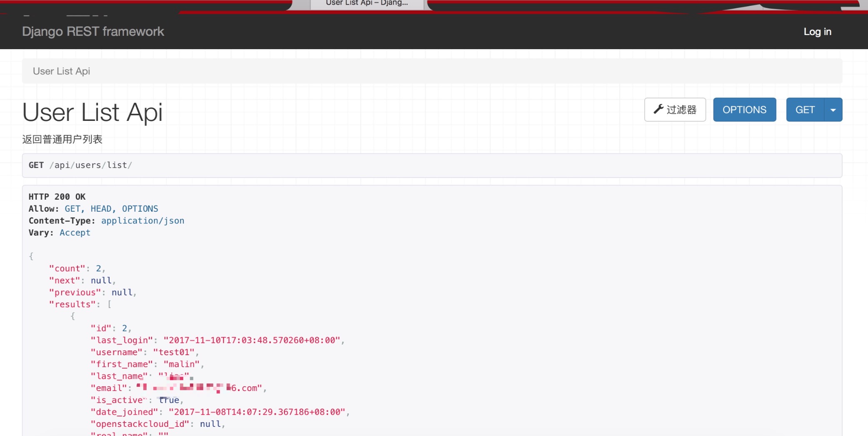This screenshot has width=868, height=436.
Task: Click the "results" key in JSON
Action: point(72,305)
